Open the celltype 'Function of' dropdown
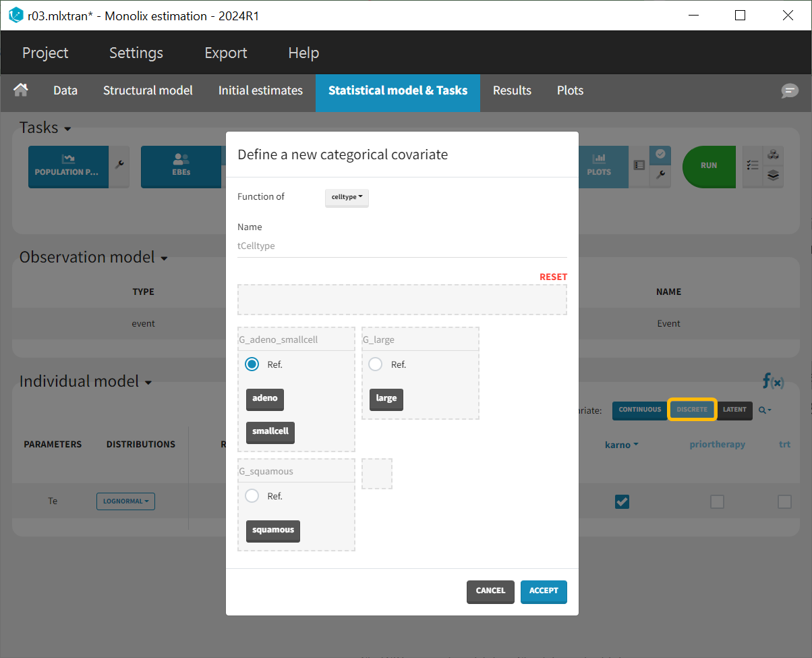 pyautogui.click(x=347, y=197)
